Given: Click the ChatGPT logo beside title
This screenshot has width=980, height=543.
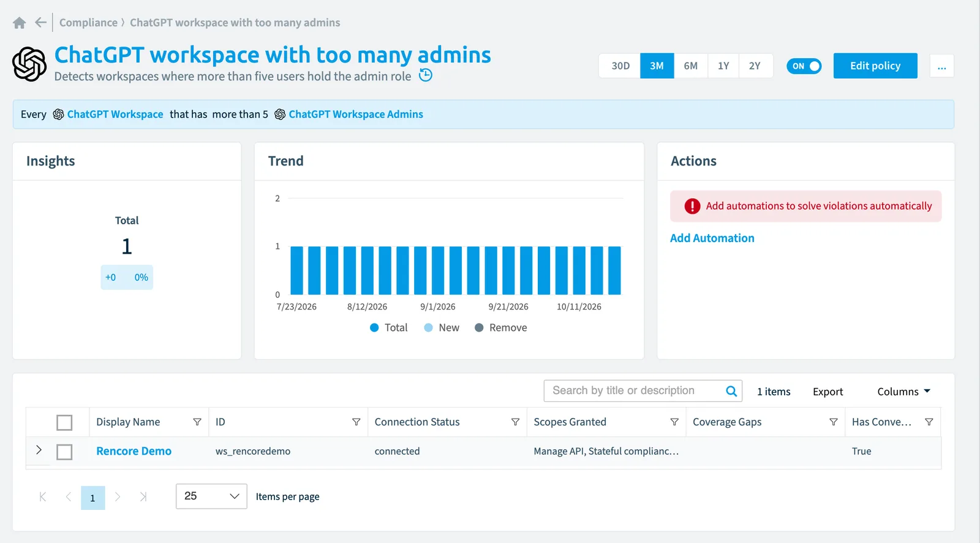Looking at the screenshot, I should coord(29,64).
